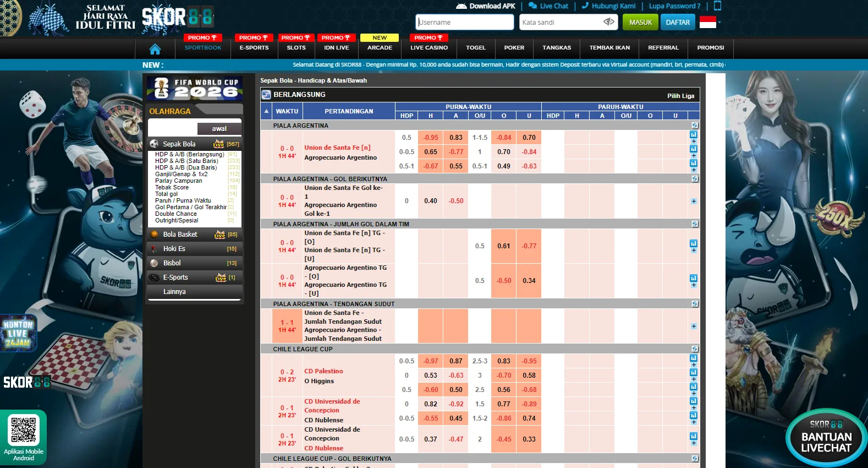Select Parlay Campuran option
The height and width of the screenshot is (468, 868).
tap(178, 181)
